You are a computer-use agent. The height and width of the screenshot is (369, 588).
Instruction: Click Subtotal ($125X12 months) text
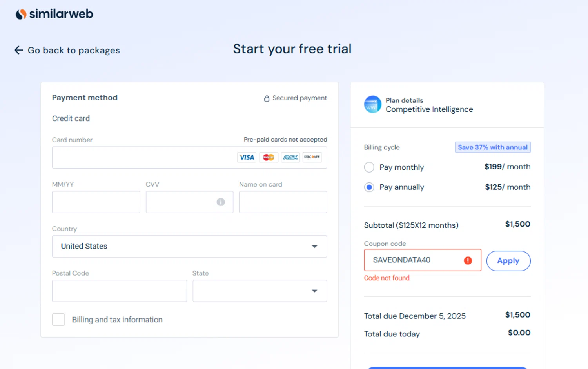click(x=411, y=225)
